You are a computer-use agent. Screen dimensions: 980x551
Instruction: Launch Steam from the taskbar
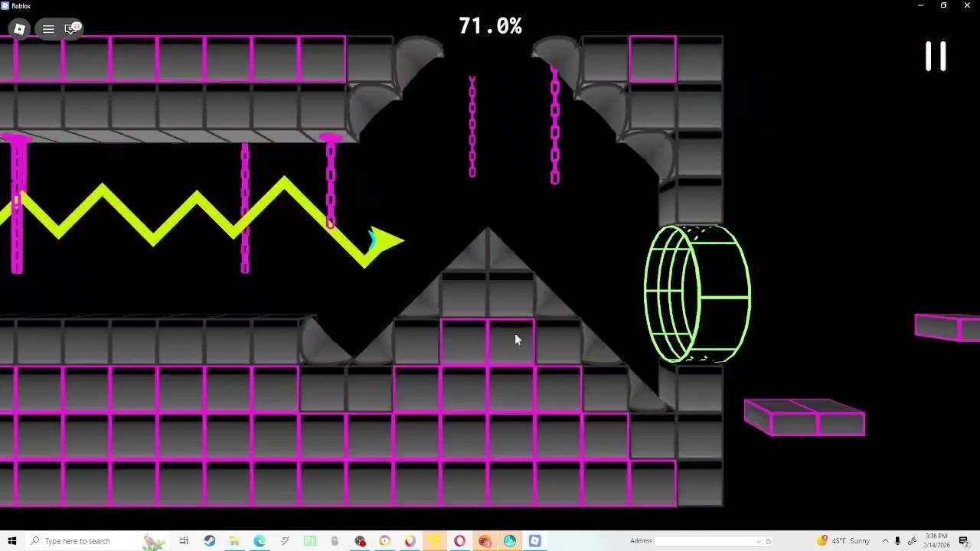tap(209, 541)
